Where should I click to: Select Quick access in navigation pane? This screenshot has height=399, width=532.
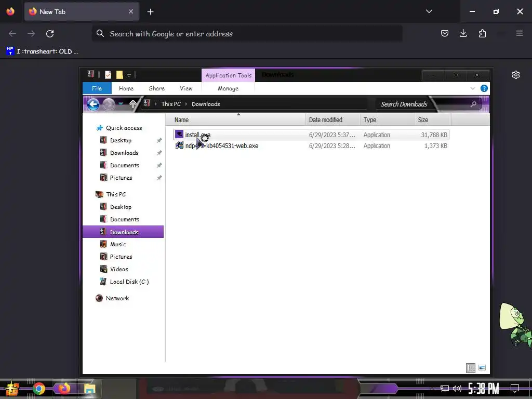tap(124, 128)
